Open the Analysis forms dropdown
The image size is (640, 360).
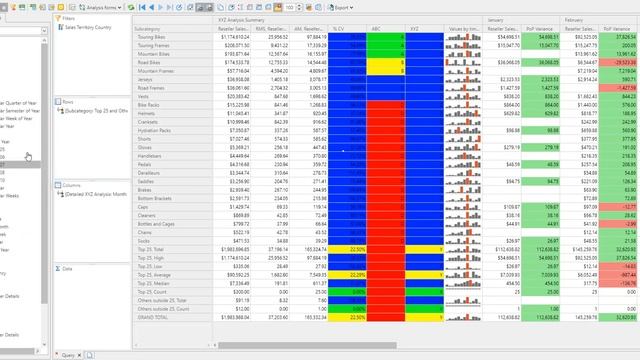click(x=100, y=7)
